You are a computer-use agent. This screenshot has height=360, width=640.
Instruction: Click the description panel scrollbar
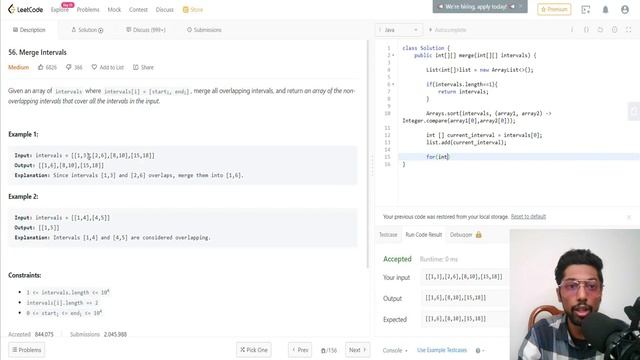tap(367, 154)
